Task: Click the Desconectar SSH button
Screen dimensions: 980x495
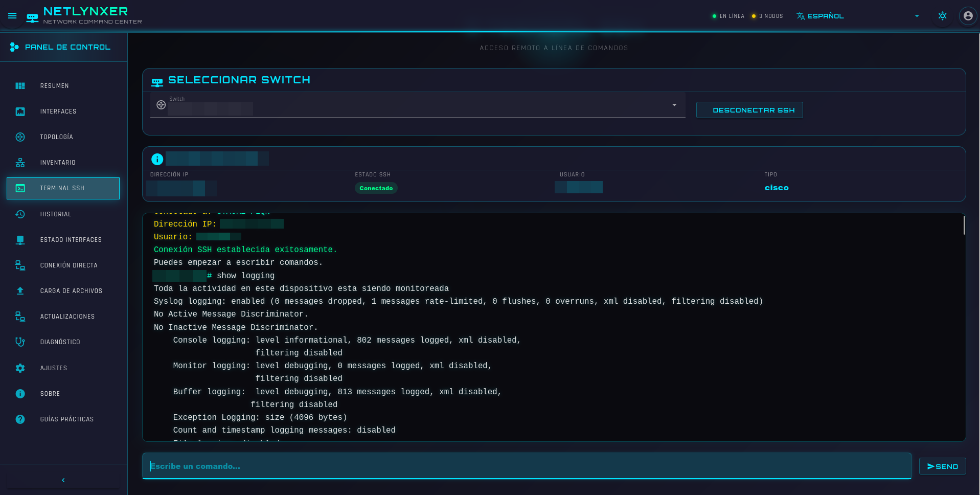Action: click(749, 109)
